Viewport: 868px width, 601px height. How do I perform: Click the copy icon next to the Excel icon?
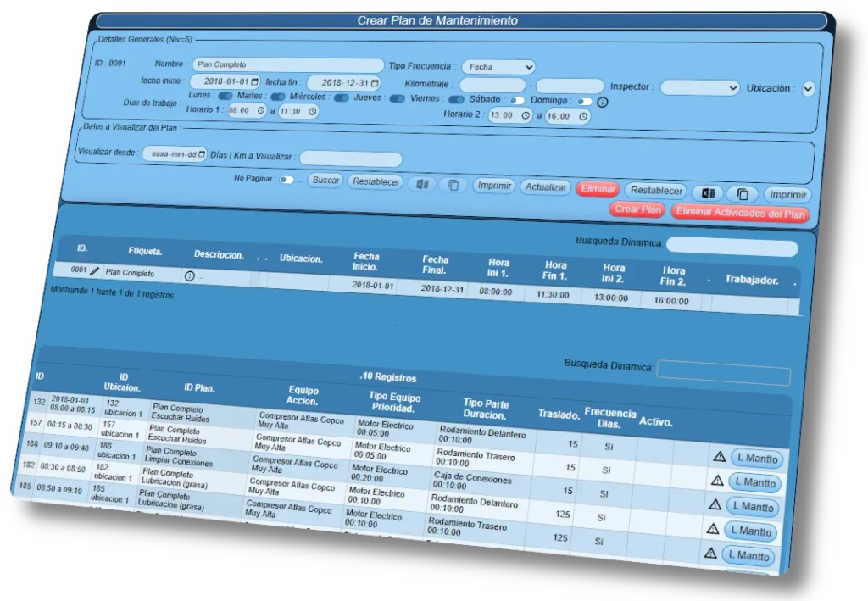pyautogui.click(x=453, y=184)
